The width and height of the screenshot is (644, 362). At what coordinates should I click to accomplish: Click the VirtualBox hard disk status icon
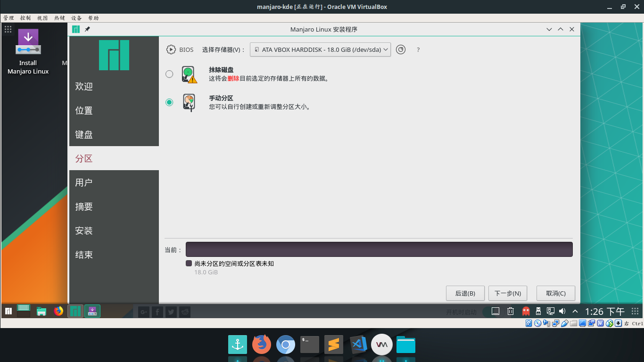[x=529, y=323]
